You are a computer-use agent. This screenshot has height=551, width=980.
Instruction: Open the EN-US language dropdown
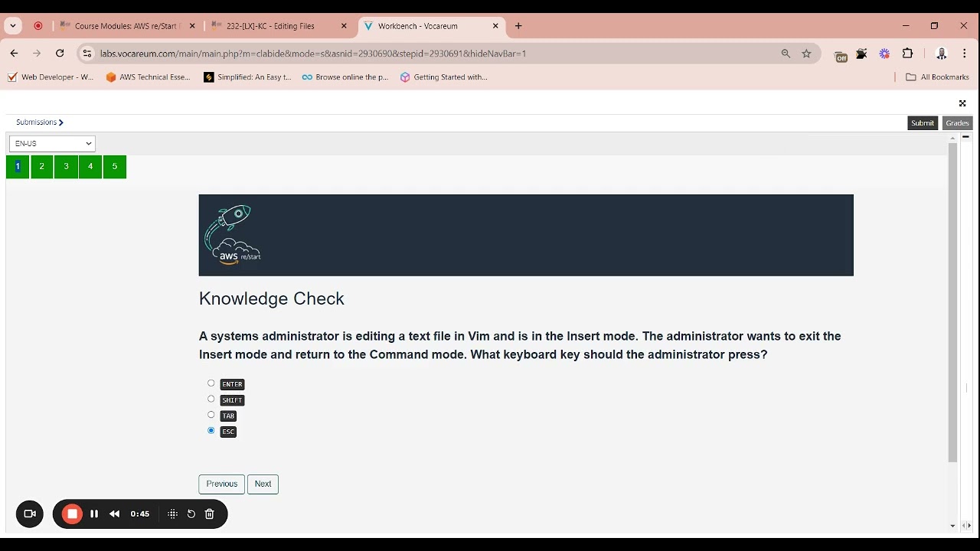pyautogui.click(x=52, y=144)
